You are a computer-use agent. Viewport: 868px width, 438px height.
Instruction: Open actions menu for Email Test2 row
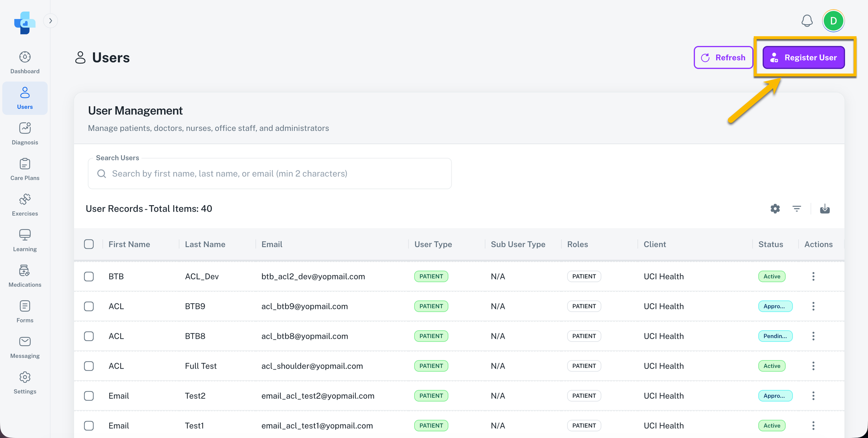(813, 396)
